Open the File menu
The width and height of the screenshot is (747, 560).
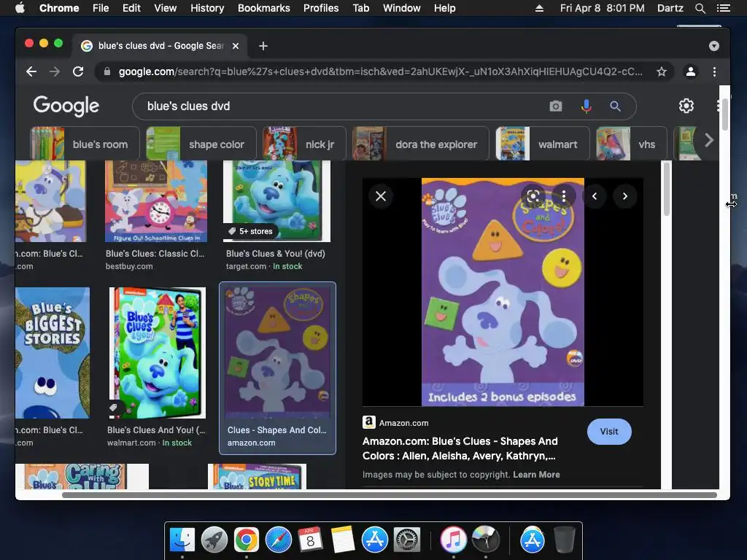pos(101,8)
